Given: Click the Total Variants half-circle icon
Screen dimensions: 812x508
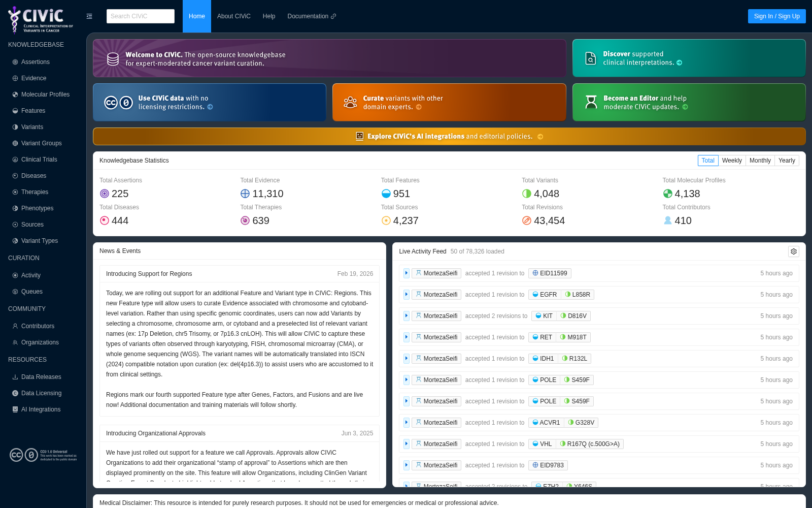Looking at the screenshot, I should 527,194.
